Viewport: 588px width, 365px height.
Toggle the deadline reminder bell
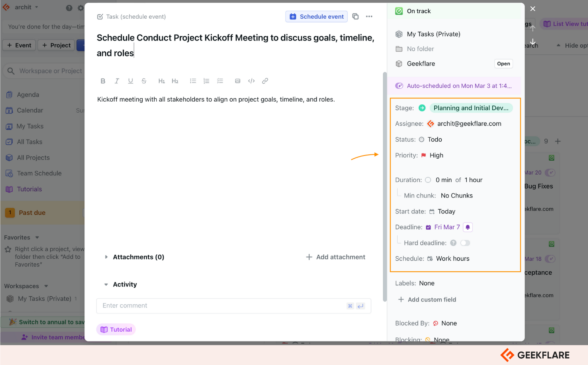(468, 227)
